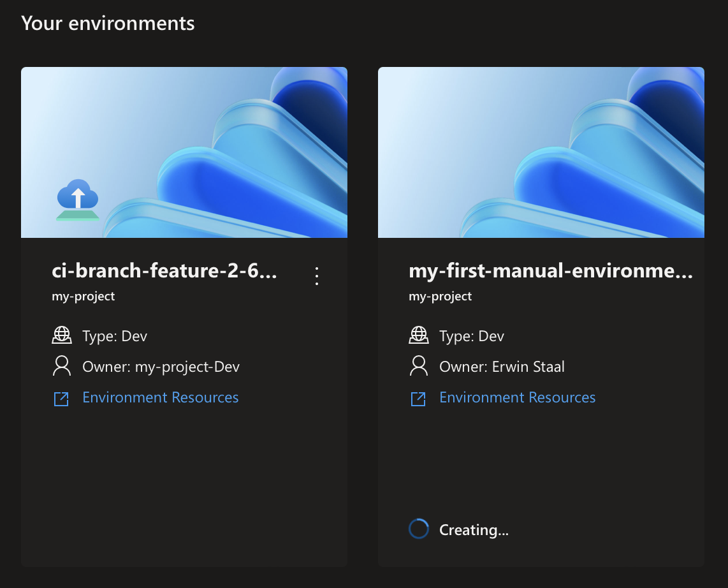Click 'Owner: Erwin Staal' text
Screen dimensions: 728x588
point(502,367)
